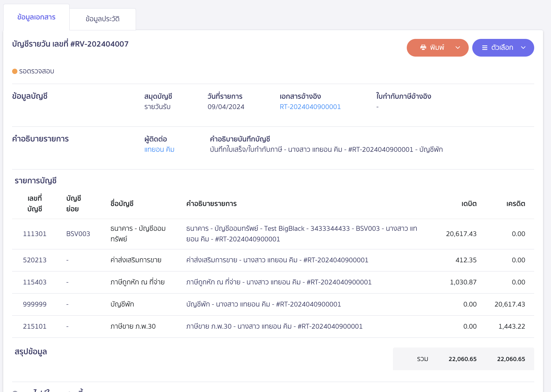Open reference document RT-2024040900001 link
Viewport: 551px width, 392px height.
point(310,107)
